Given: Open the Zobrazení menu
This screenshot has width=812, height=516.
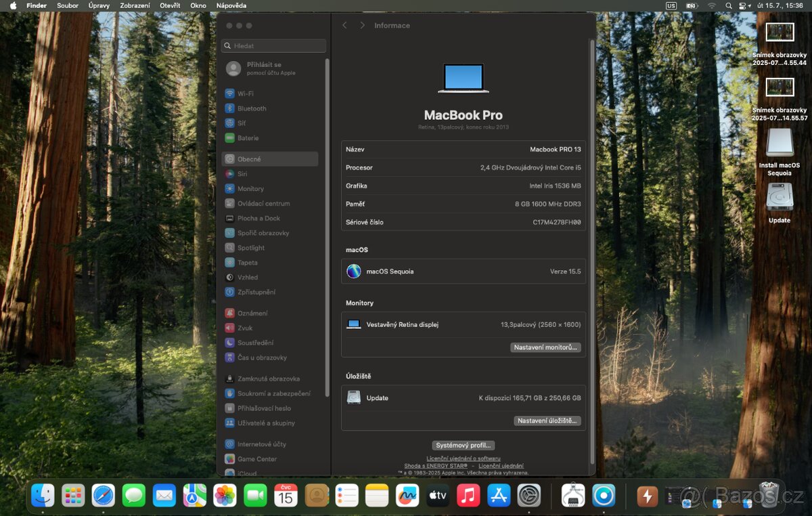Looking at the screenshot, I should [x=135, y=5].
